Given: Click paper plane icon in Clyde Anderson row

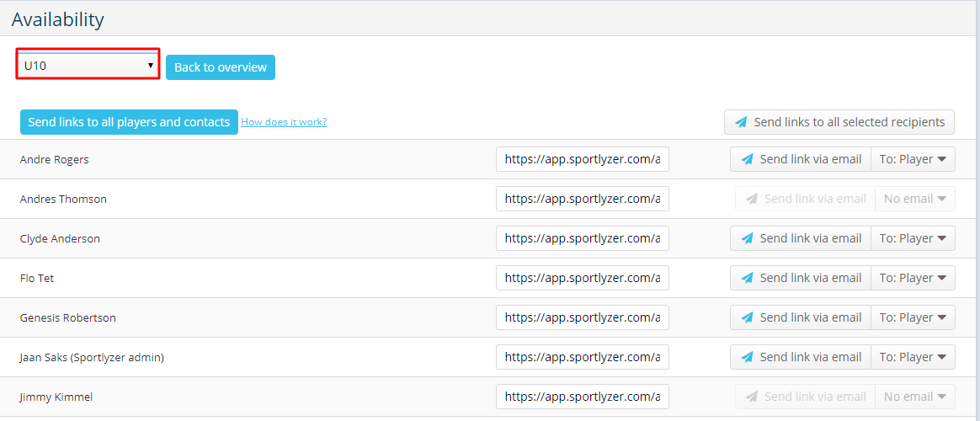Looking at the screenshot, I should (x=747, y=238).
